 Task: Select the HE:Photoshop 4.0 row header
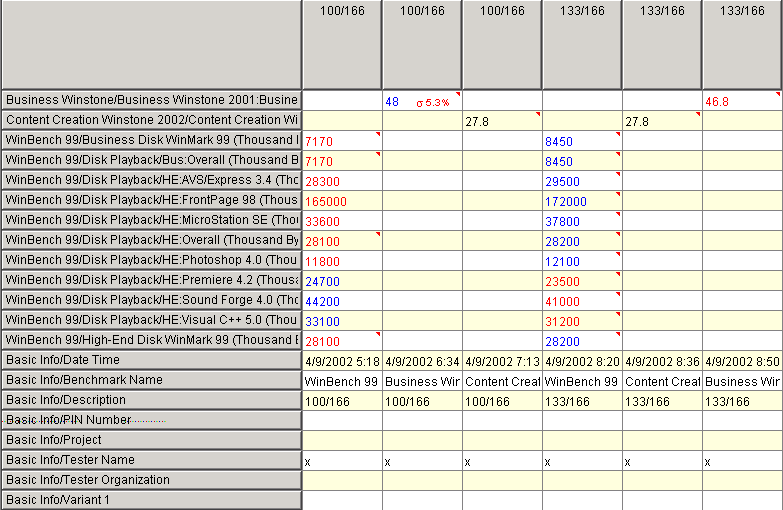(x=151, y=260)
